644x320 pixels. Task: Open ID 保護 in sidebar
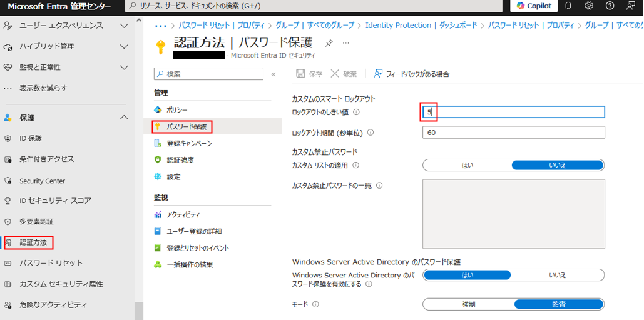click(x=31, y=138)
